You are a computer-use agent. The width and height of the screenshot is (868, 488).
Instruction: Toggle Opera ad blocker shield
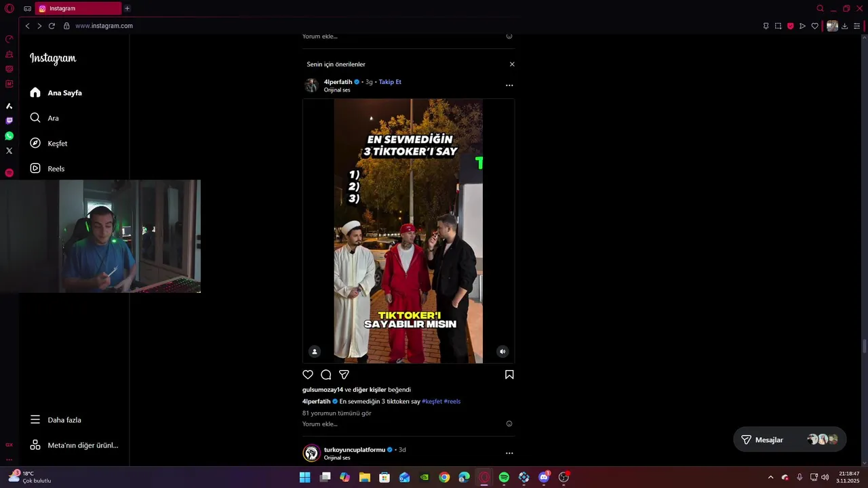pos(790,26)
